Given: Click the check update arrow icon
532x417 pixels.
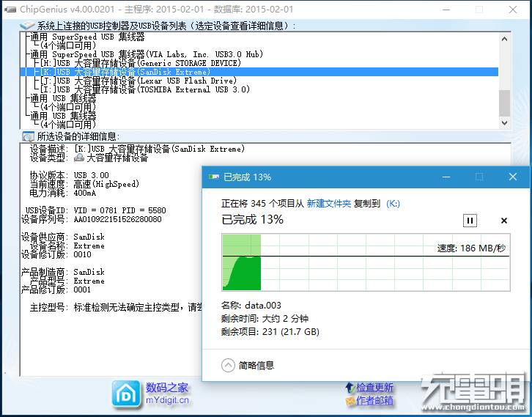Looking at the screenshot, I should click(350, 387).
